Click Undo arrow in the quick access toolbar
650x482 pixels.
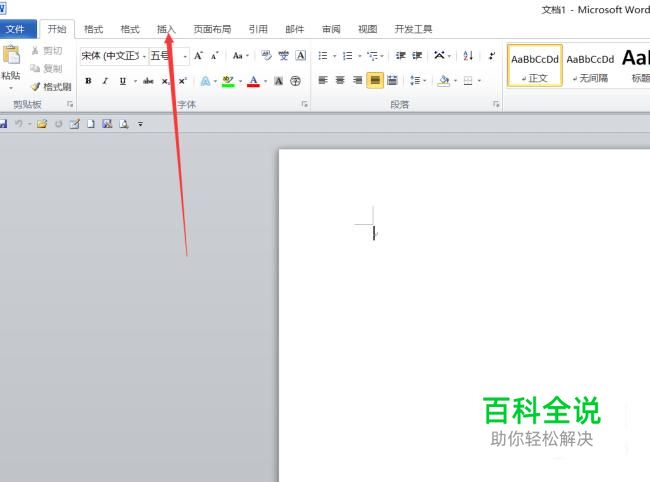coord(19,124)
